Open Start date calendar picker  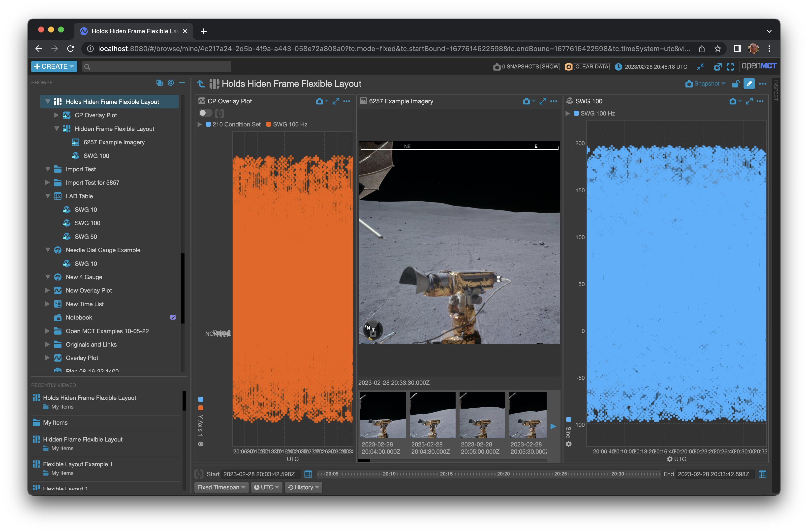point(308,474)
